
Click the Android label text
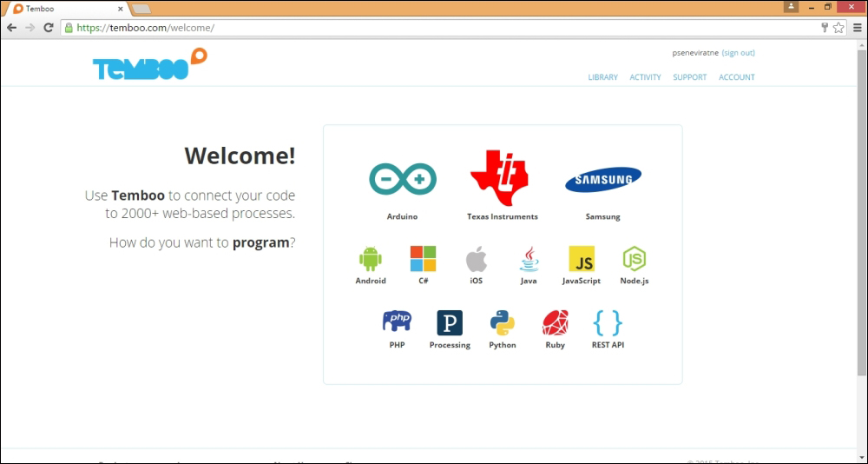click(371, 281)
